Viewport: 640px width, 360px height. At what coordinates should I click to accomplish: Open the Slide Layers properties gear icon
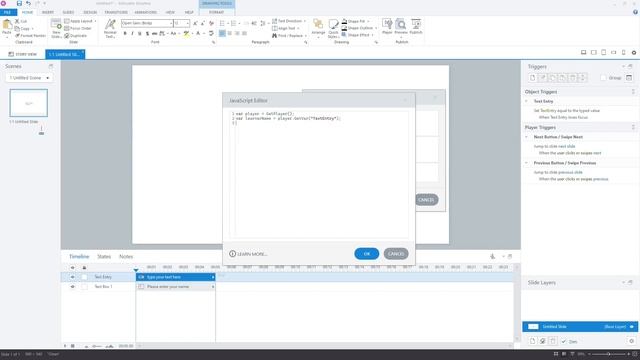[631, 341]
